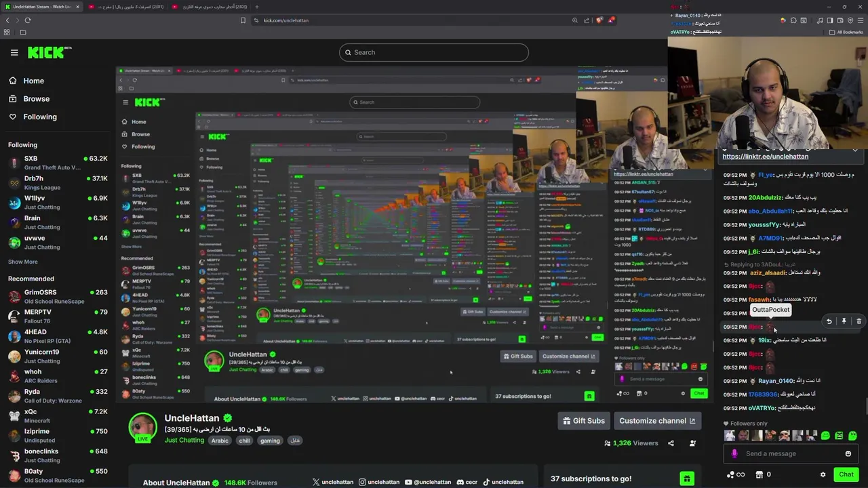Image resolution: width=868 pixels, height=488 pixels.
Task: Open Brain channel in sidebar
Action: (57, 222)
